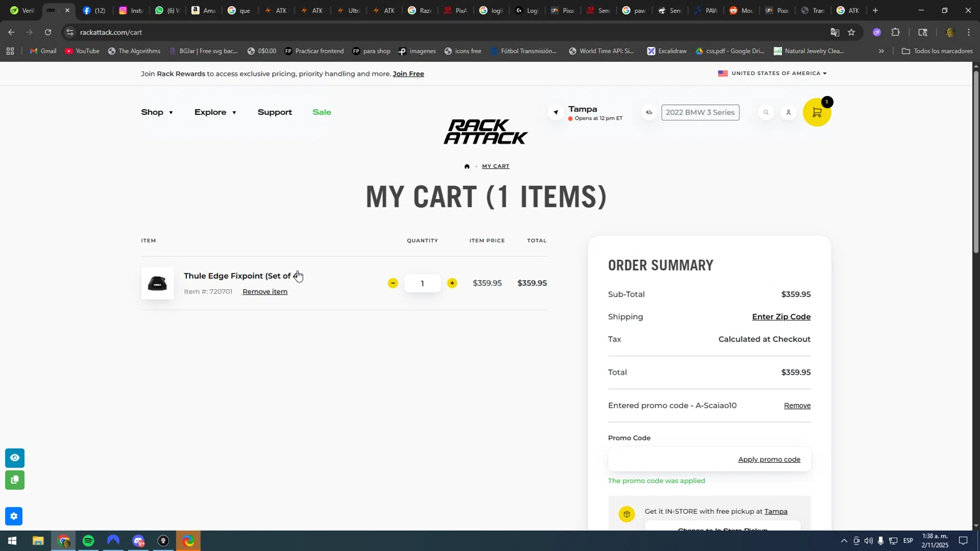
Task: Click the ESP language indicator
Action: 908,541
